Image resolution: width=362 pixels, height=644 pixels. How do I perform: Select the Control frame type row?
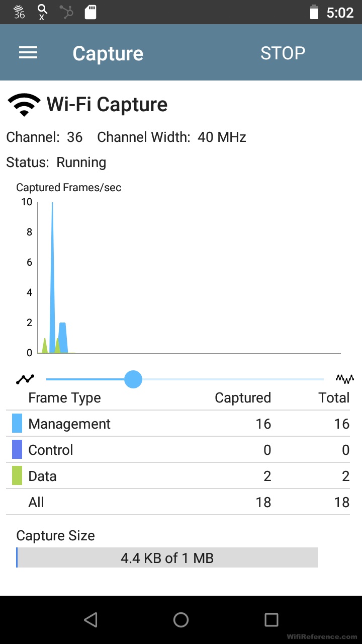tap(181, 450)
